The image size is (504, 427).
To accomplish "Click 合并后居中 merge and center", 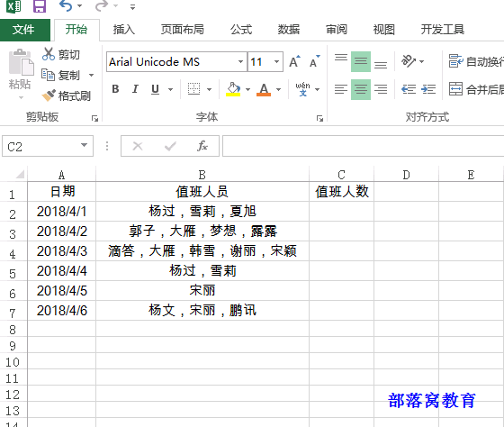I will [x=476, y=89].
